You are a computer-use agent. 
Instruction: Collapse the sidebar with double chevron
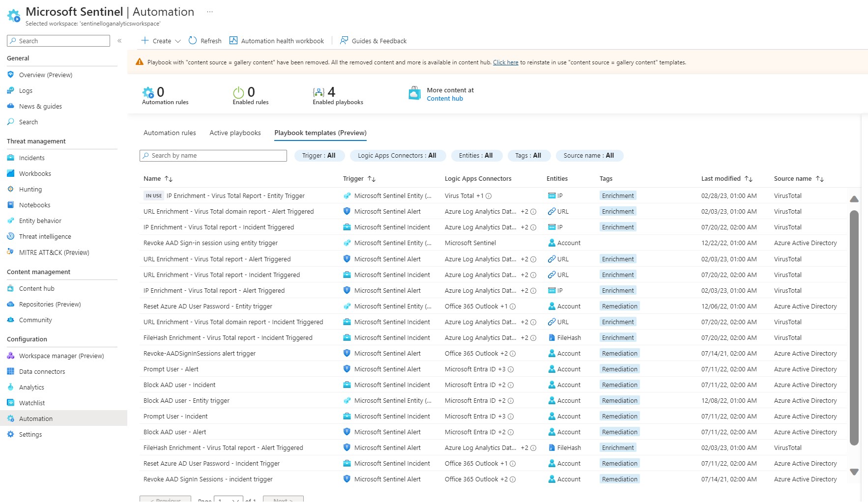(119, 41)
